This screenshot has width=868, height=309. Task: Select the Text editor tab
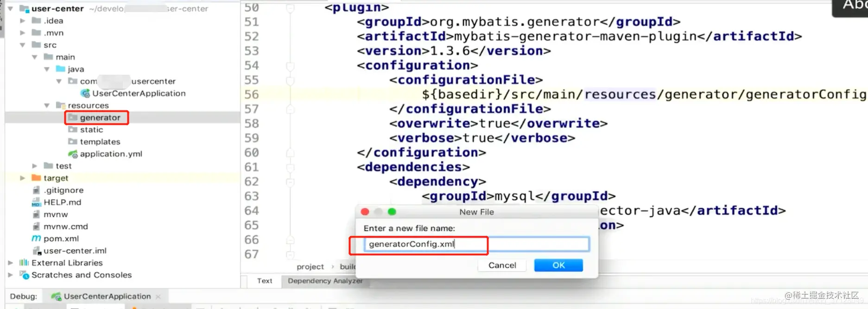(265, 281)
